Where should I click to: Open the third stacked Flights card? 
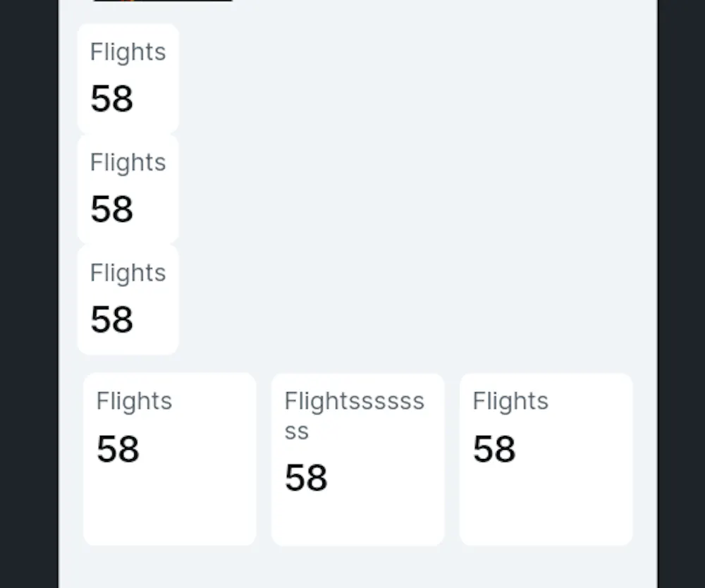[x=128, y=299]
